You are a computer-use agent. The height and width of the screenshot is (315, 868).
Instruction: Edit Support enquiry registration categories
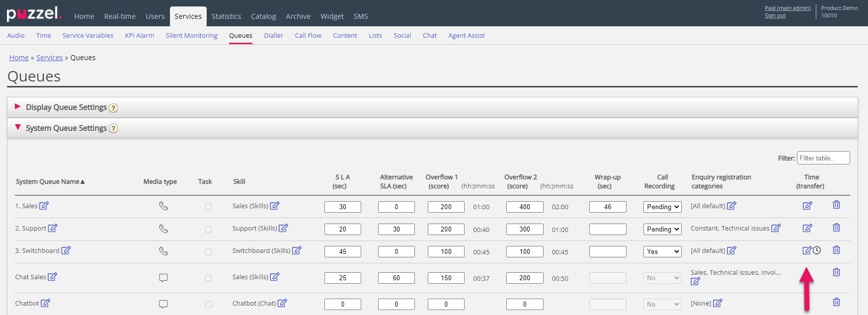click(776, 228)
